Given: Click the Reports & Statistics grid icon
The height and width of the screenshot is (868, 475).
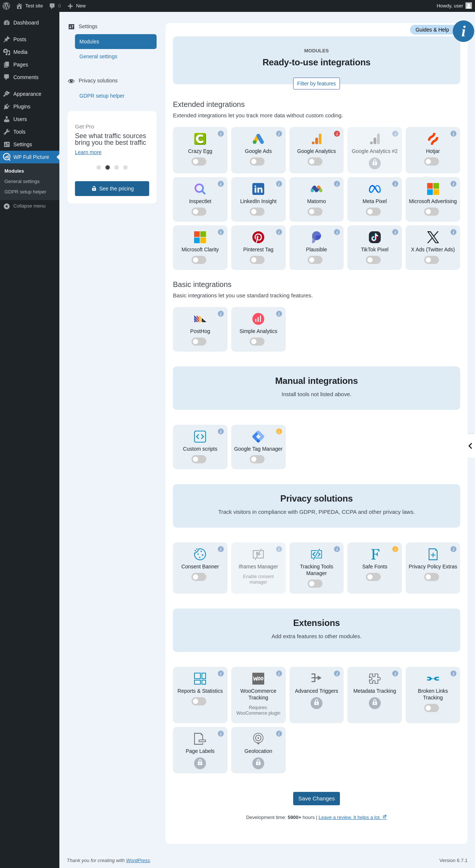Looking at the screenshot, I should 200,679.
